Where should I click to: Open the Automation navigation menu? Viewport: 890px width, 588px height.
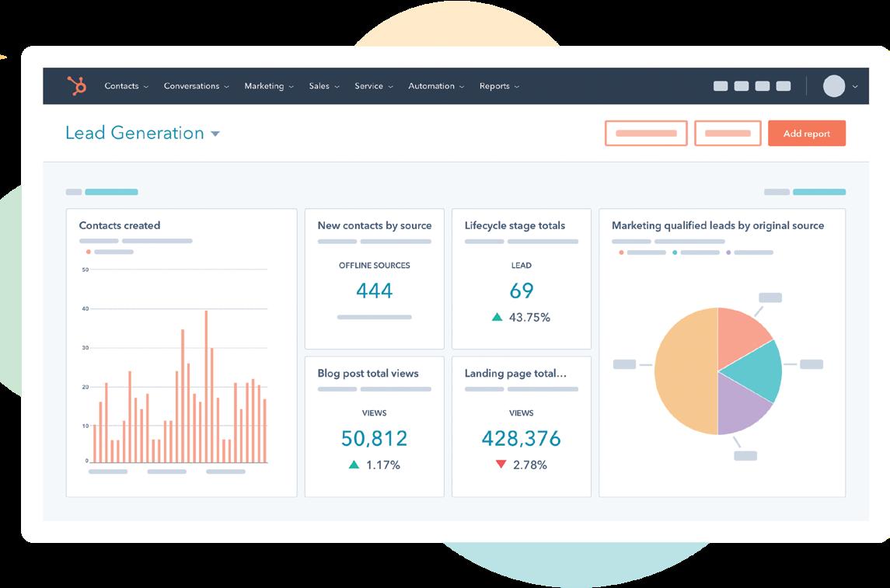point(436,86)
